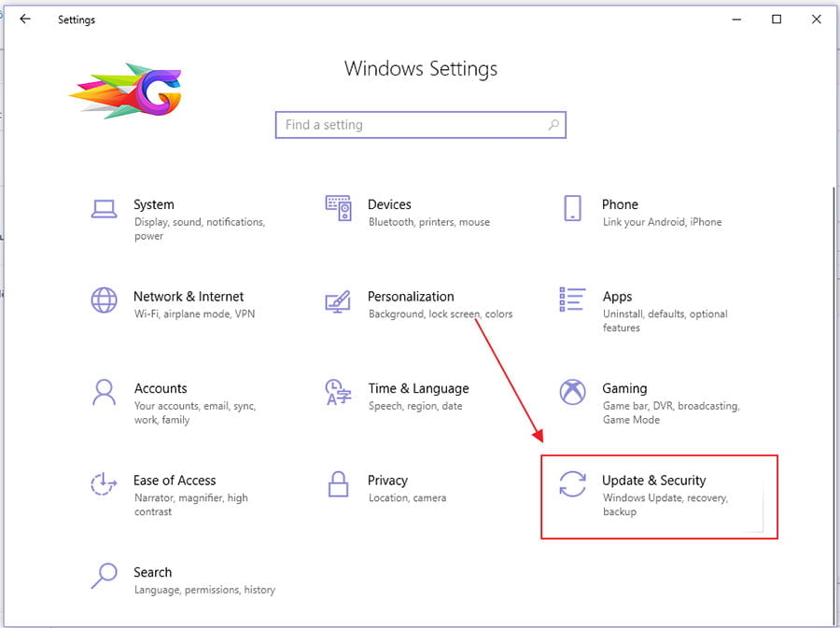Click the Apps list icon
Image resolution: width=840 pixels, height=628 pixels.
point(572,300)
